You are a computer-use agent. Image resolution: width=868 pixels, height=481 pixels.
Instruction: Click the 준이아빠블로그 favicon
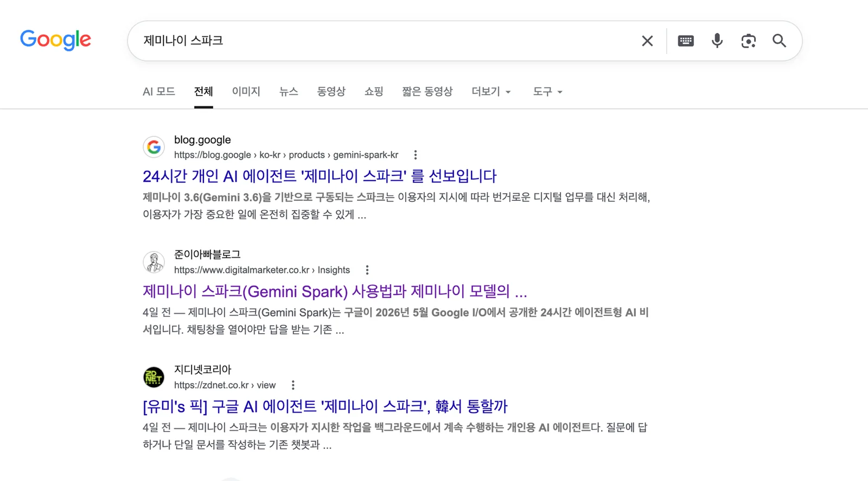[154, 262]
